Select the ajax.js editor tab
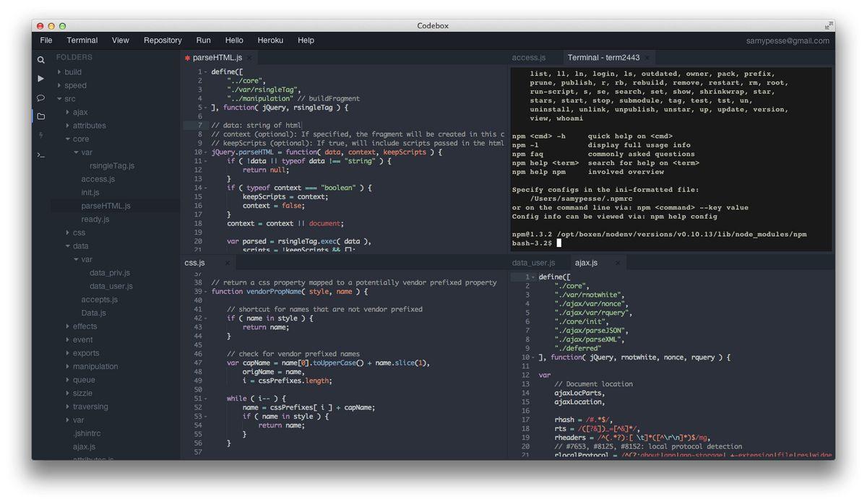 coord(586,263)
